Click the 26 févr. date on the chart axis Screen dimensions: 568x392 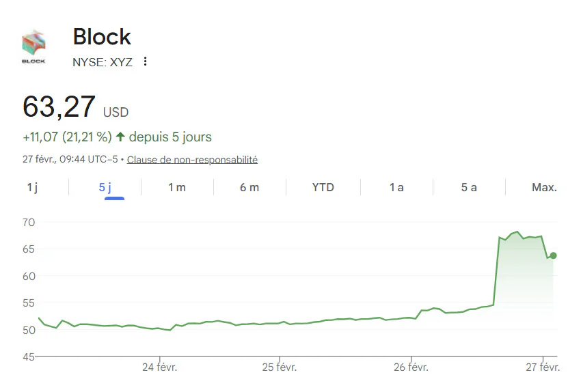click(x=410, y=367)
